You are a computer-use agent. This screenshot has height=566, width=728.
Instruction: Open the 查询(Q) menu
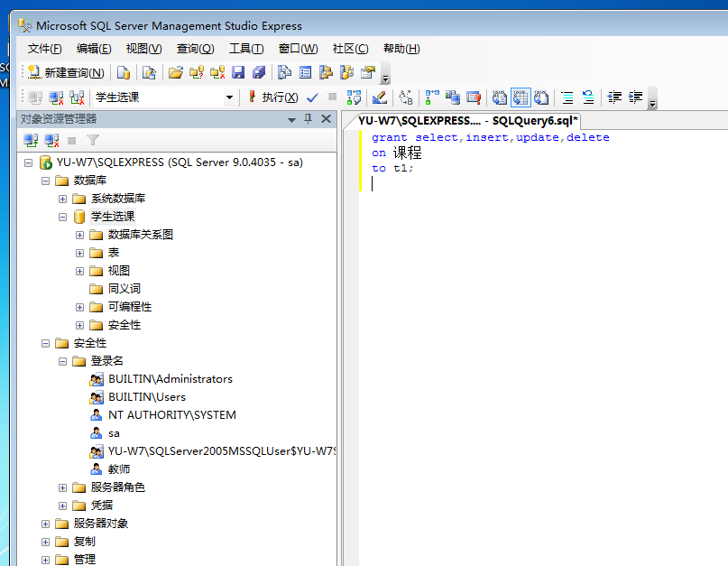pos(195,49)
